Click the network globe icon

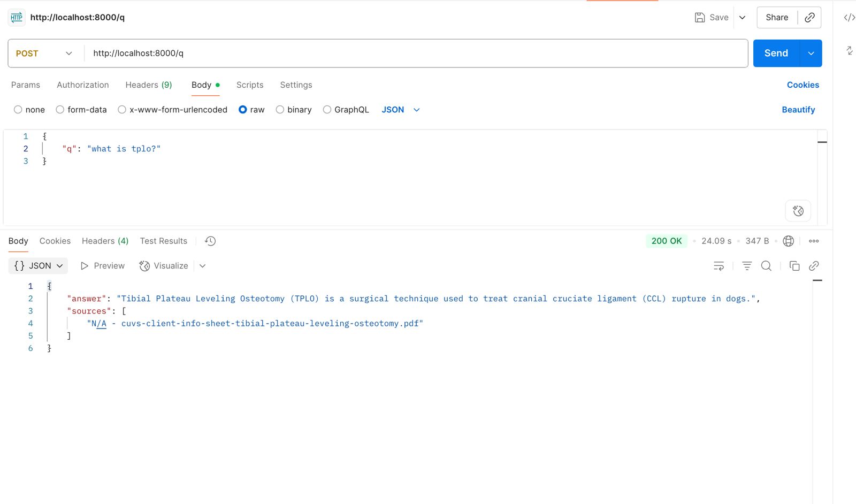tap(788, 241)
